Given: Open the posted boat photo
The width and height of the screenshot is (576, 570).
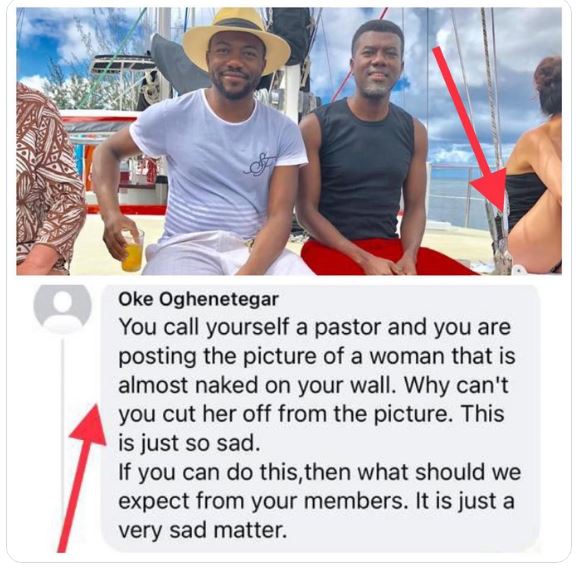Looking at the screenshot, I should tap(289, 141).
